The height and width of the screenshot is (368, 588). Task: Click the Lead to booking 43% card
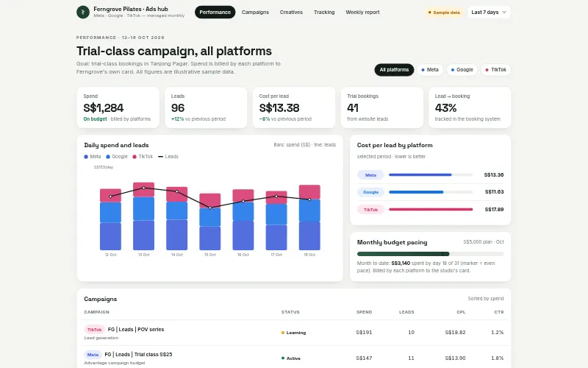pos(470,107)
